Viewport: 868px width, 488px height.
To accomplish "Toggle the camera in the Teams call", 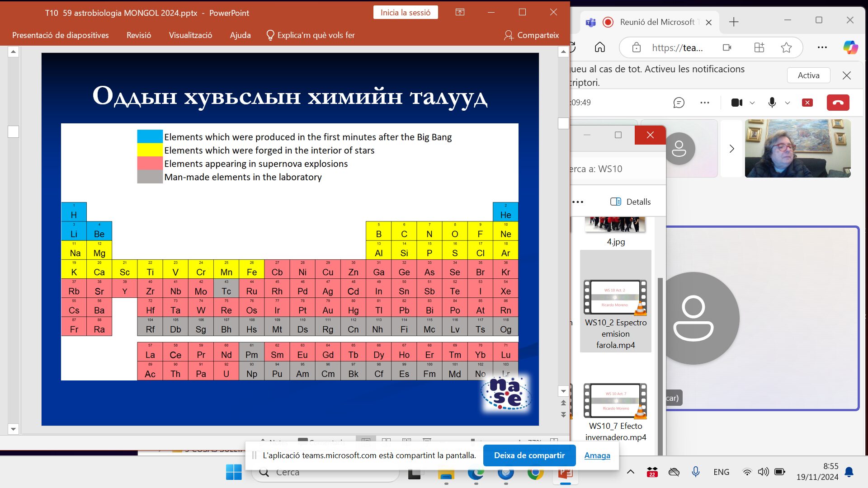I will (x=737, y=103).
